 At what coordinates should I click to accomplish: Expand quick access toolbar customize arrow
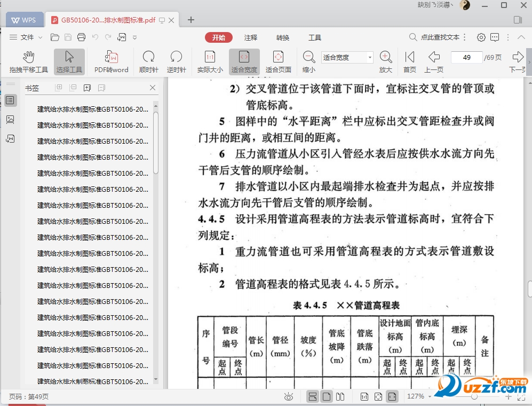tap(134, 37)
